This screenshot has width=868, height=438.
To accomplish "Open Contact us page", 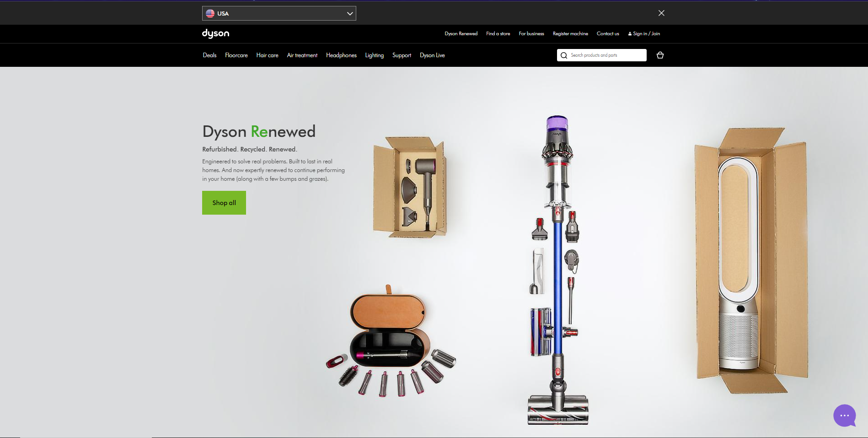I will pos(608,34).
